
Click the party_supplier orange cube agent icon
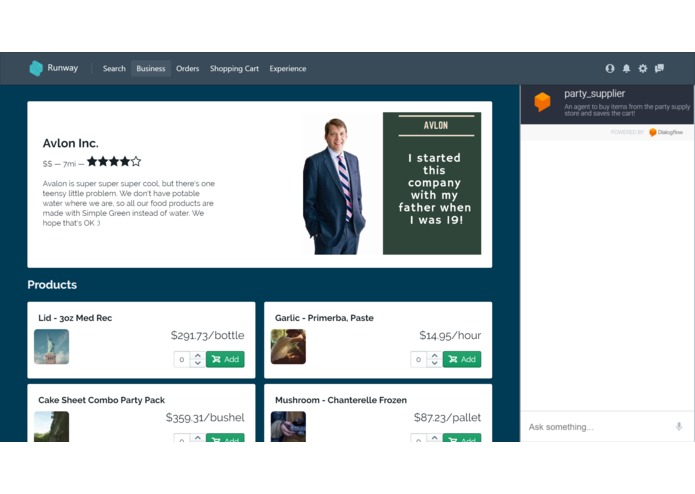pyautogui.click(x=542, y=102)
